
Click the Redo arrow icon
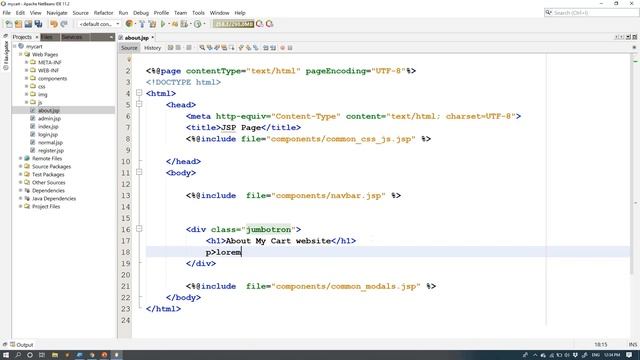(64, 24)
